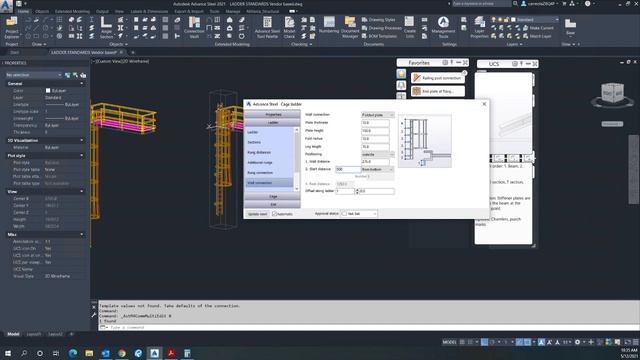Open the Document Manager
Viewport: 640px width, 360px height.
click(350, 28)
